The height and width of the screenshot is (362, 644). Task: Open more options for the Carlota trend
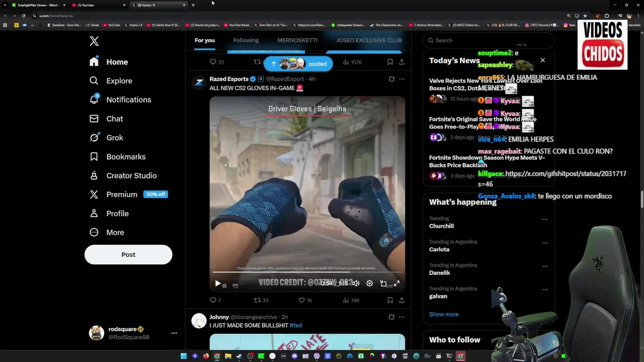click(545, 243)
